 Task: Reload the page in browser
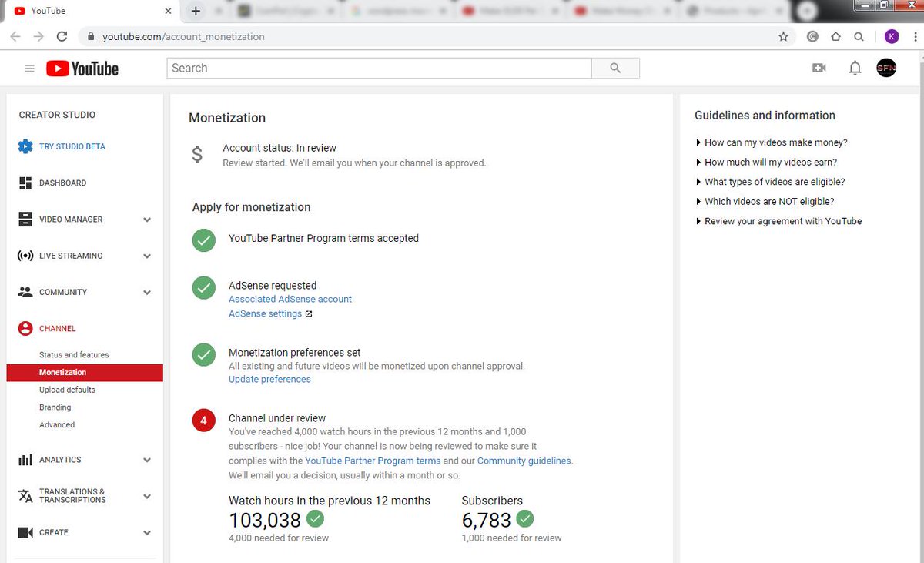62,36
